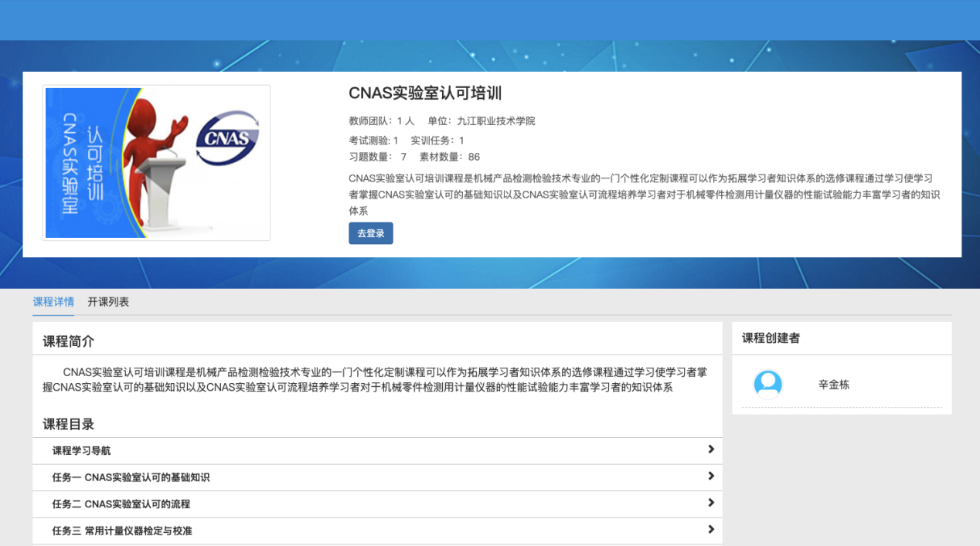Click the 课程目录 section heading
The width and height of the screenshot is (980, 546).
[68, 424]
